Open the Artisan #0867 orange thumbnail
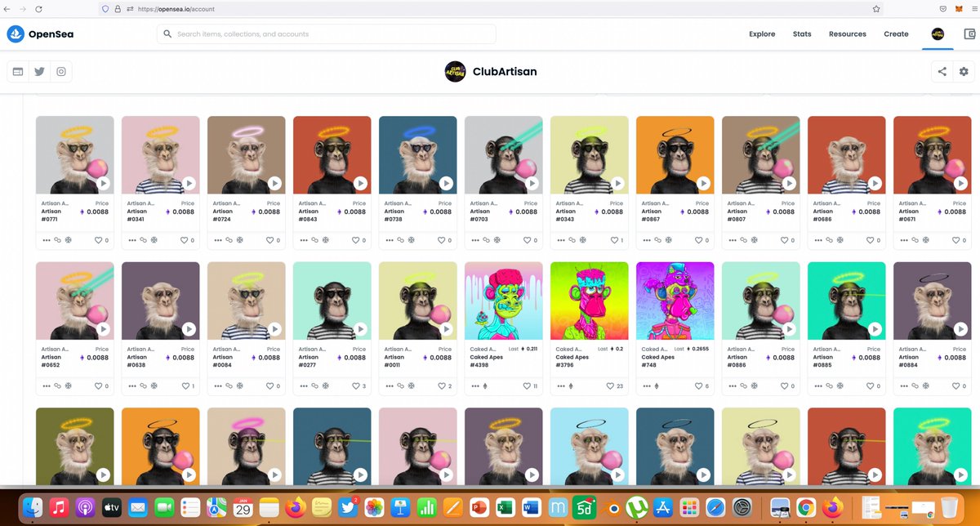This screenshot has width=980, height=526. click(x=675, y=155)
